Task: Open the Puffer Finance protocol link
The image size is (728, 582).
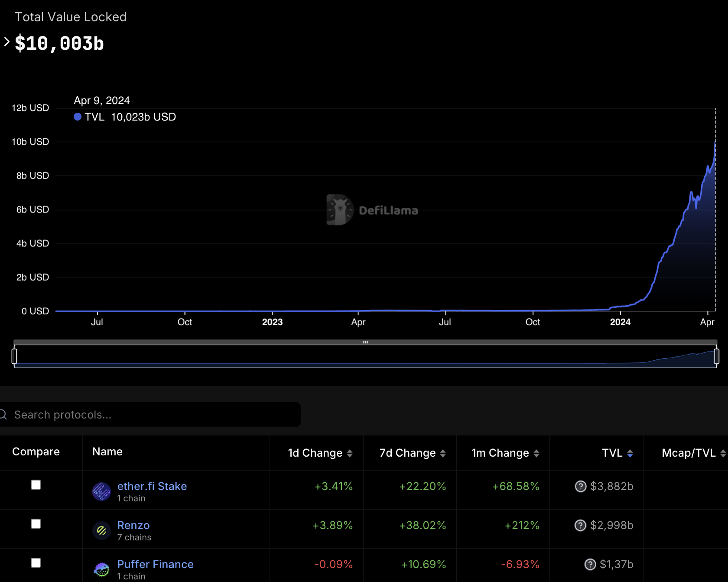Action: pos(156,564)
